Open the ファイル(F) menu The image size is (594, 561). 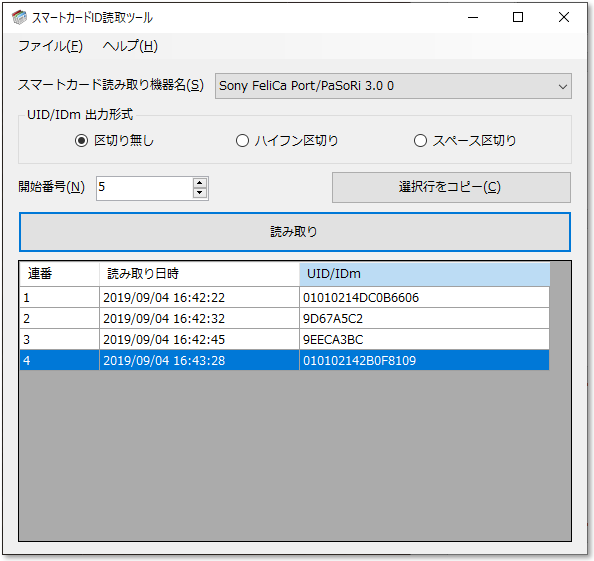(x=50, y=46)
